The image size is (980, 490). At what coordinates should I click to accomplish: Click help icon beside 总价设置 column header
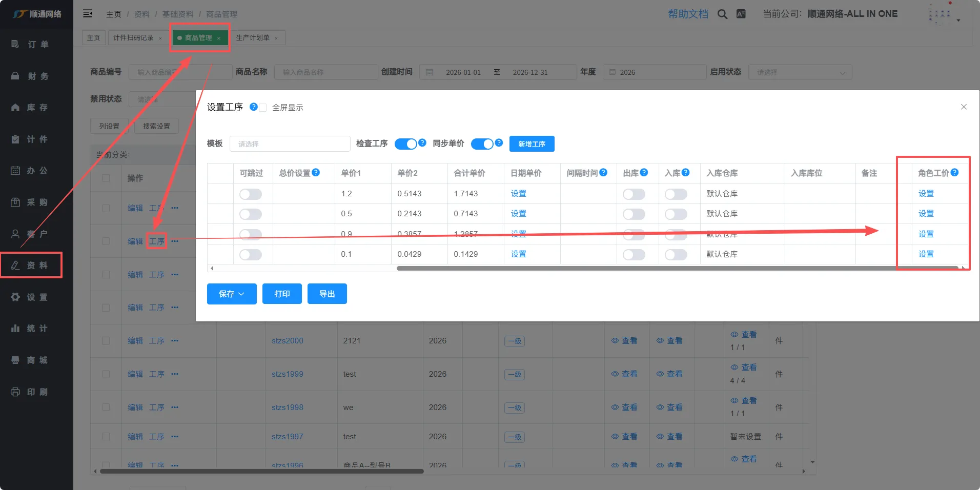[316, 173]
